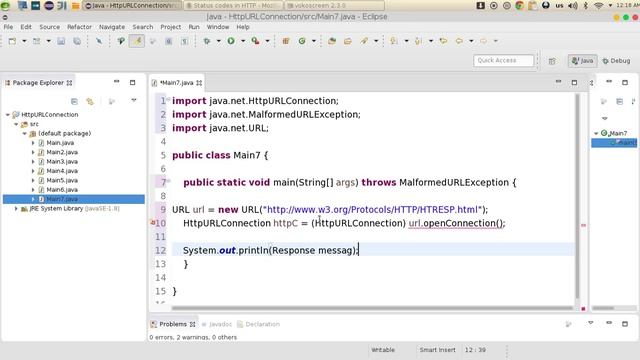Image resolution: width=640 pixels, height=360 pixels.
Task: Click the Back navigation arrow icon
Action: [x=459, y=41]
